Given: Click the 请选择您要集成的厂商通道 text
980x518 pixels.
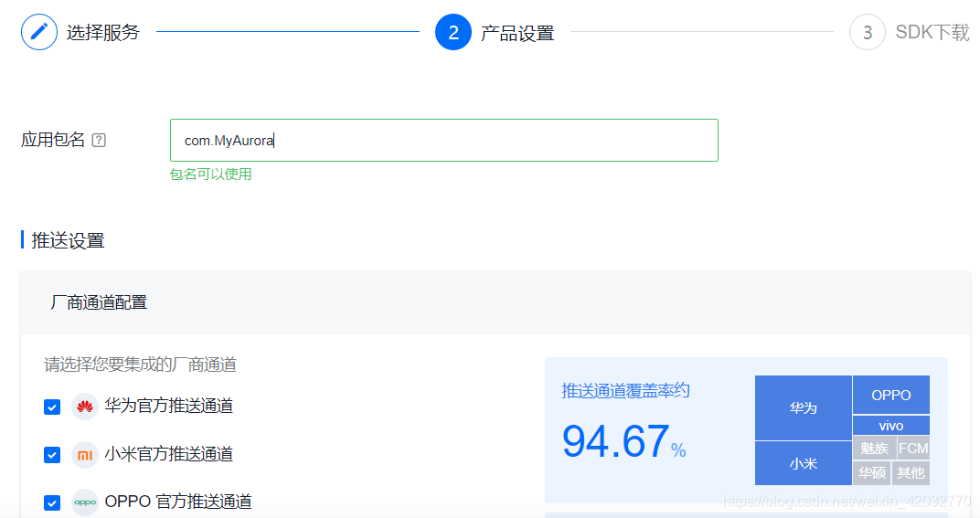Looking at the screenshot, I should pos(140,365).
